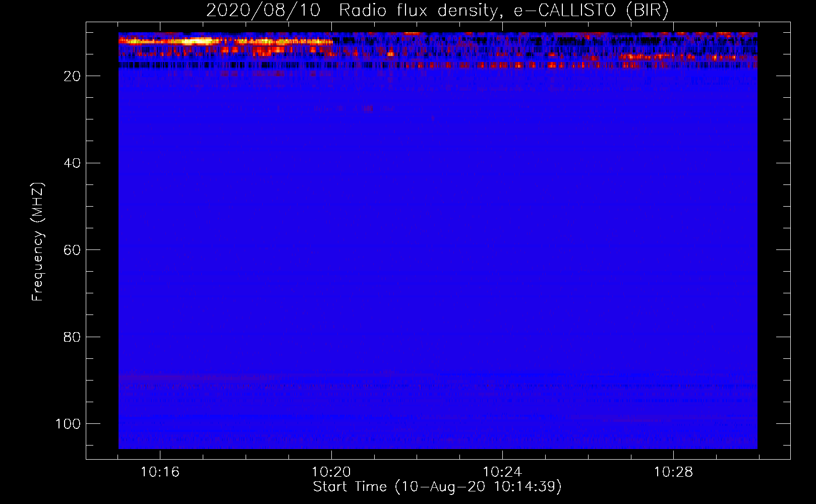Click the 'Start Time (10-Aug-20 10:14:39)' label
The height and width of the screenshot is (504, 816).
[x=437, y=487]
